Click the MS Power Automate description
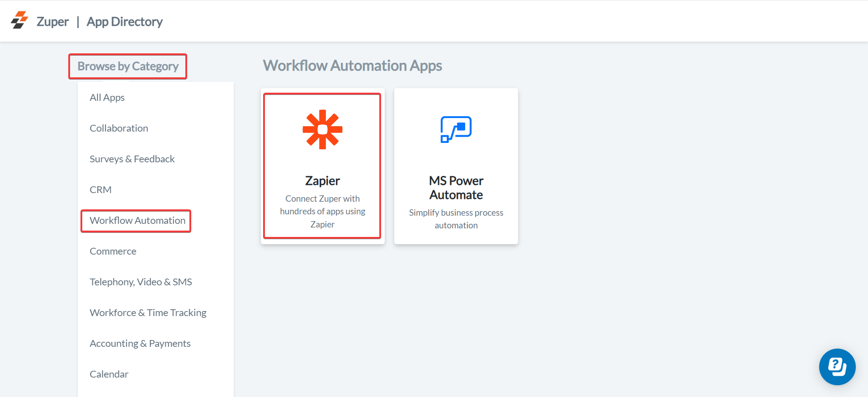868x397 pixels. click(456, 219)
